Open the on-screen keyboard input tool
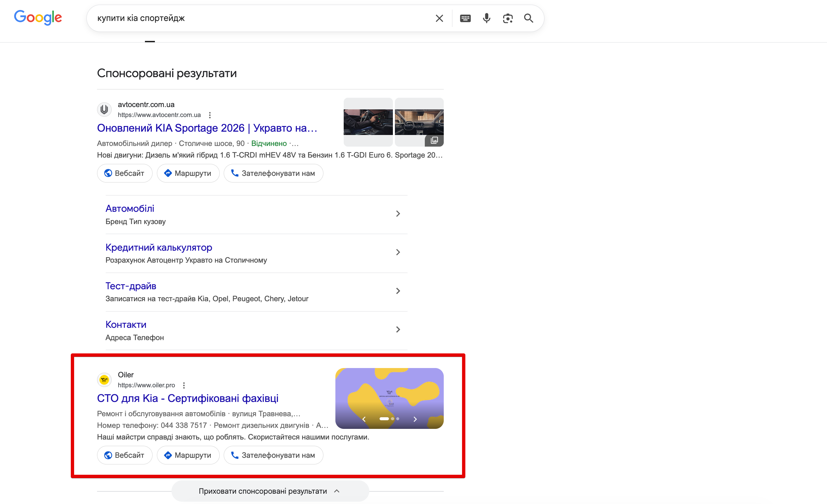Image resolution: width=827 pixels, height=504 pixels. click(465, 18)
